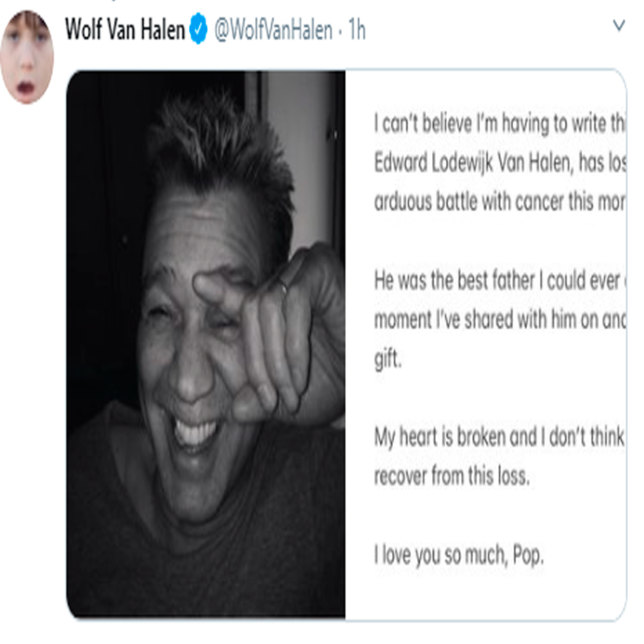
Task: Click the line "I love you so much, Pop."
Action: (458, 555)
